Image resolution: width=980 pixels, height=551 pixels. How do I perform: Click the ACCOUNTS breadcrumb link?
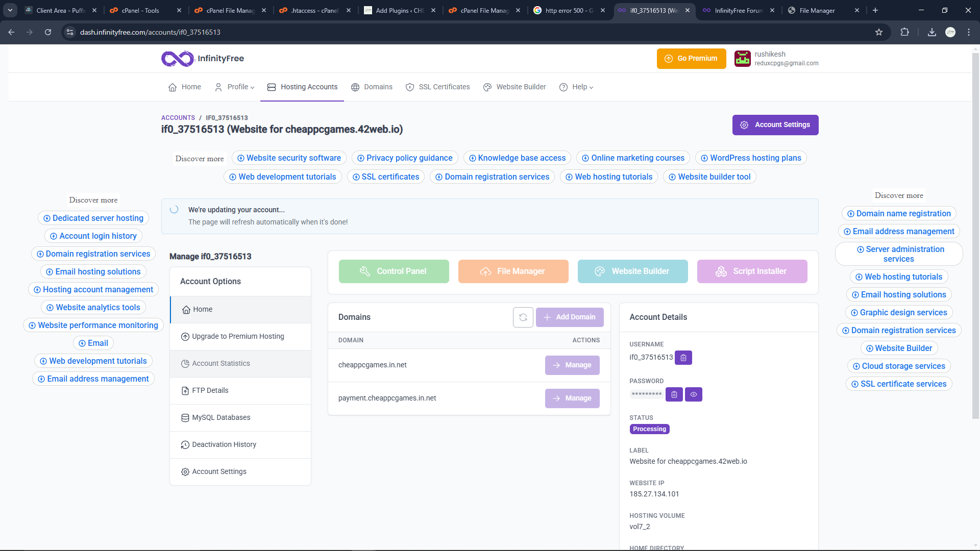178,118
